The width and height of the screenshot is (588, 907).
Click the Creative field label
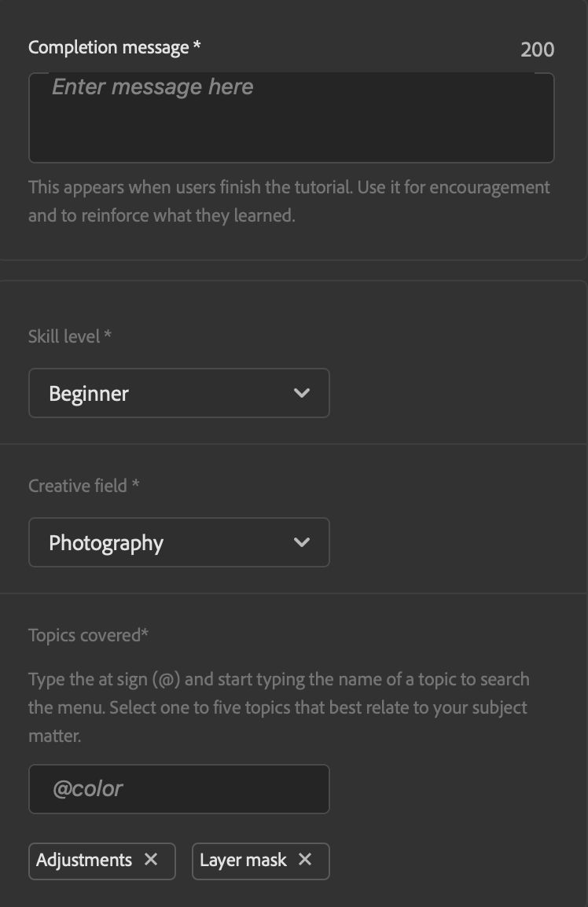tap(78, 486)
